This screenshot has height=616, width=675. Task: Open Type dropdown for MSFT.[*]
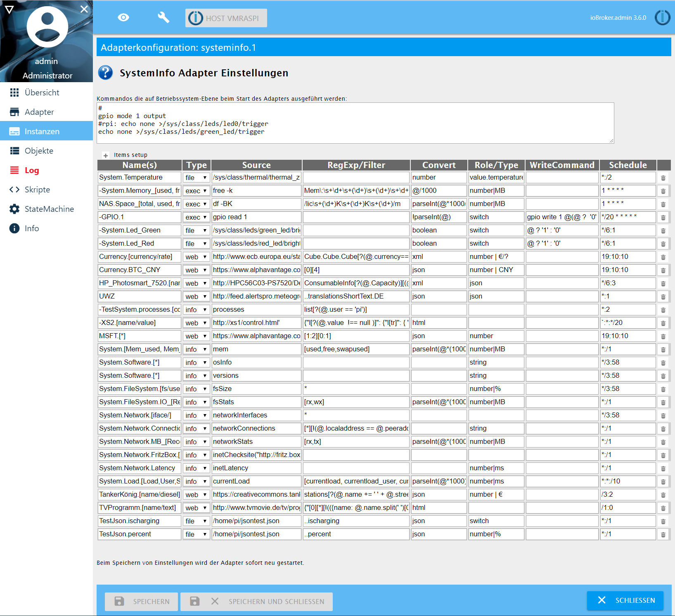coord(197,336)
